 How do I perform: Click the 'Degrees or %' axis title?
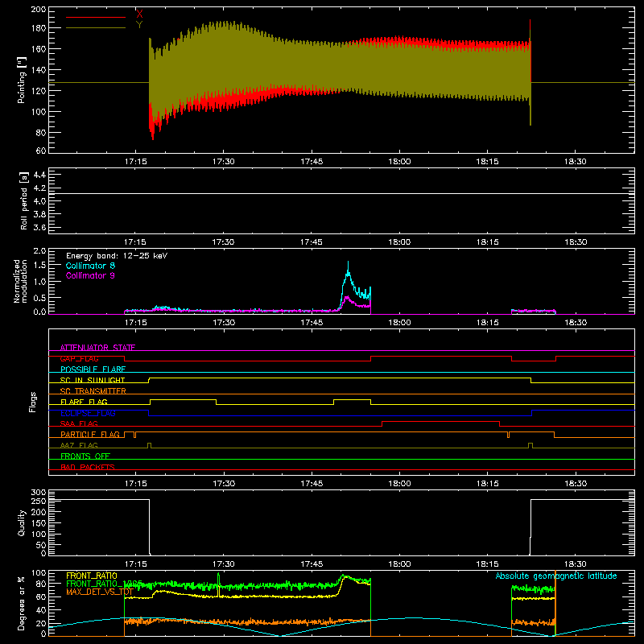pyautogui.click(x=22, y=603)
